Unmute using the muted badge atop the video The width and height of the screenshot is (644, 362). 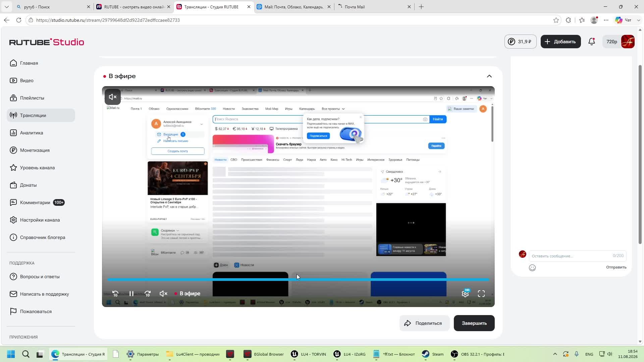pyautogui.click(x=113, y=97)
